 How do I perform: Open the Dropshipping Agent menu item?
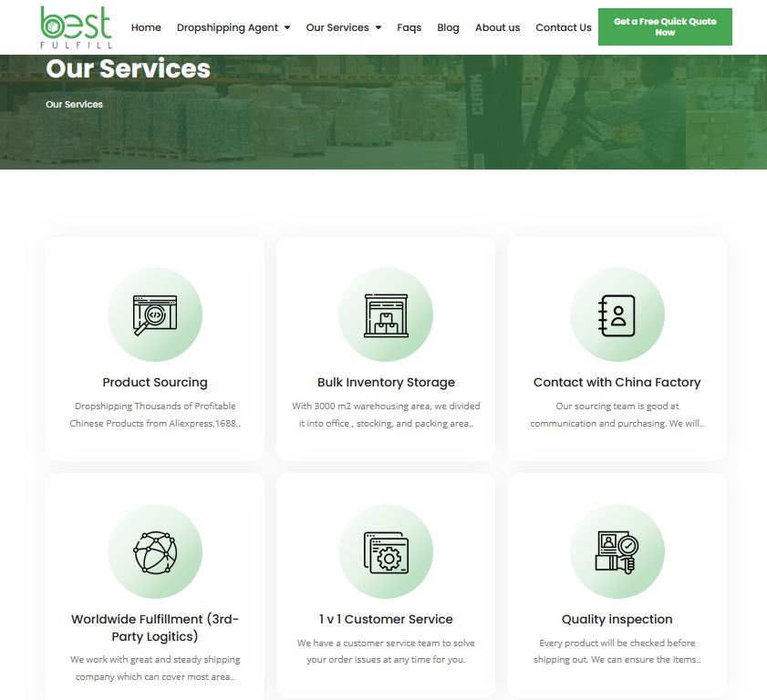pyautogui.click(x=227, y=28)
